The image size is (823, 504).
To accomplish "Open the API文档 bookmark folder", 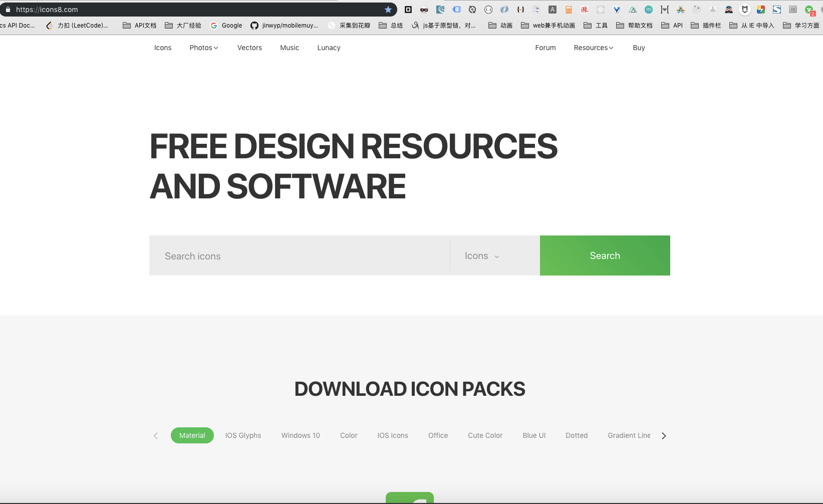I will coord(140,26).
